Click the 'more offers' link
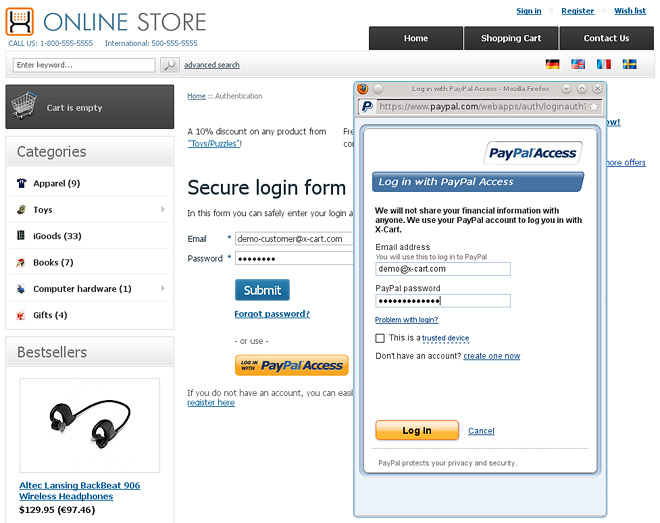This screenshot has width=660, height=523. point(625,162)
